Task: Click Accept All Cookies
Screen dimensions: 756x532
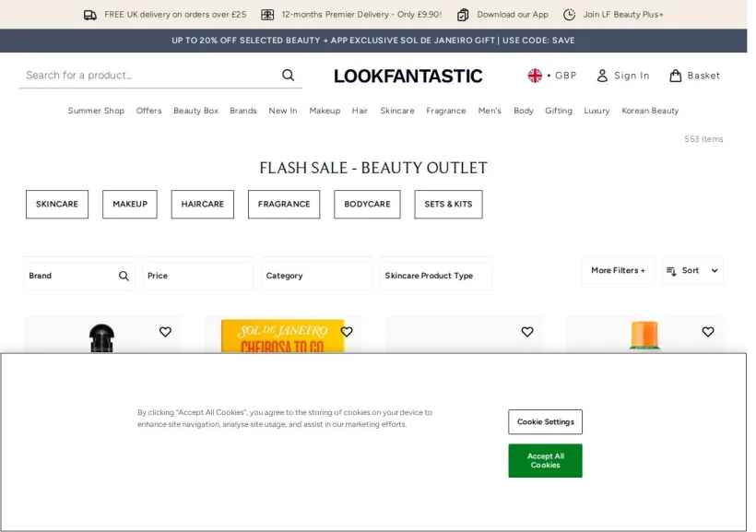Action: (x=545, y=461)
